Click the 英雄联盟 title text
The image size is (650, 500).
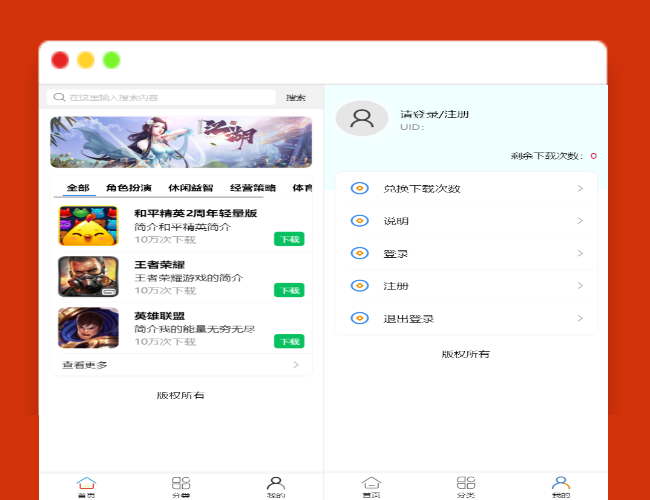coord(160,316)
